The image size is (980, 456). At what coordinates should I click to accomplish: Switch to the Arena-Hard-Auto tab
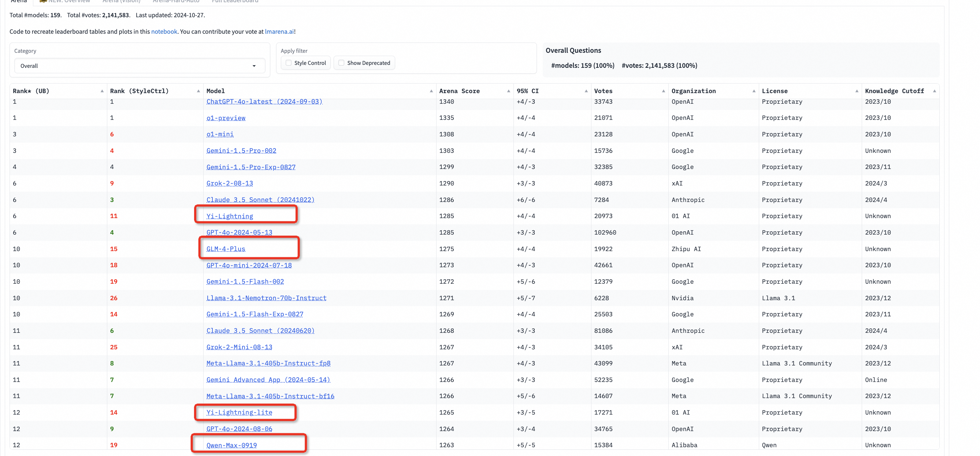click(x=176, y=1)
